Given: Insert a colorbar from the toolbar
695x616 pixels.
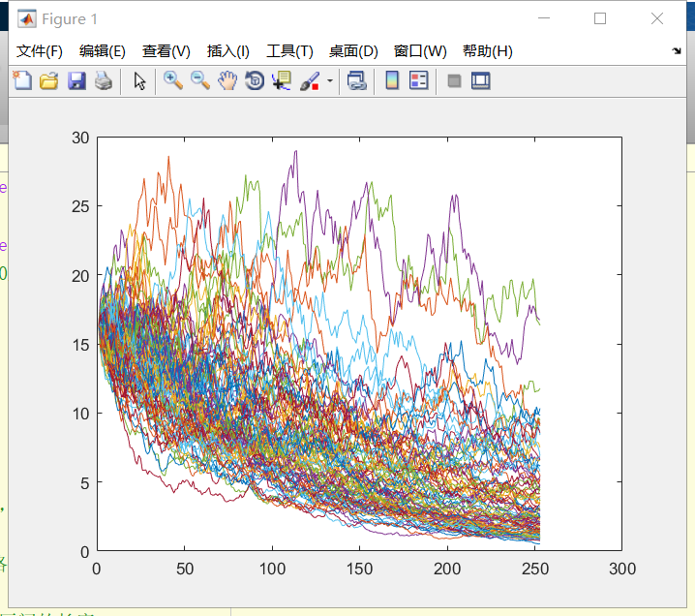Looking at the screenshot, I should pyautogui.click(x=392, y=81).
